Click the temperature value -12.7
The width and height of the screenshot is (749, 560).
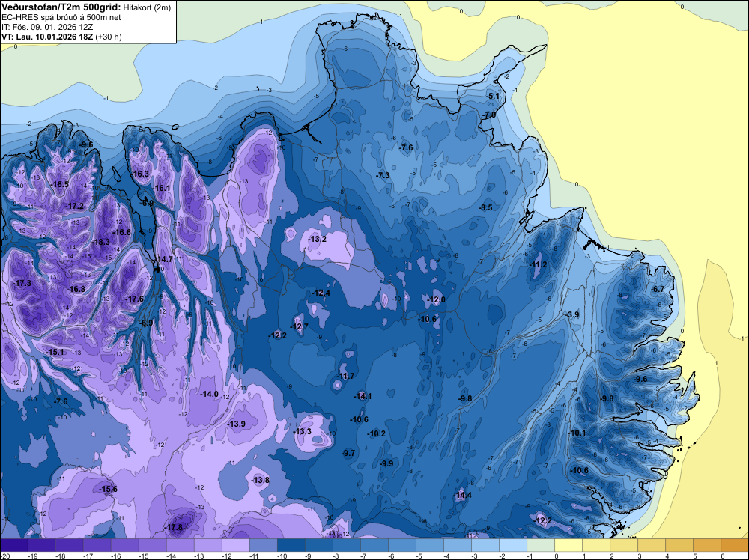[299, 326]
